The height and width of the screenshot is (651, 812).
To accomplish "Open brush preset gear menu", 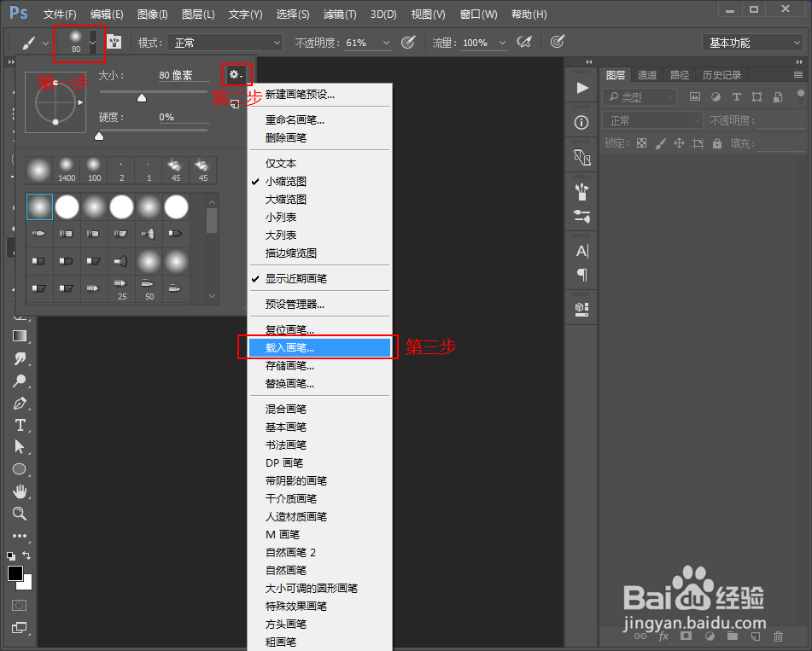I will [x=236, y=74].
